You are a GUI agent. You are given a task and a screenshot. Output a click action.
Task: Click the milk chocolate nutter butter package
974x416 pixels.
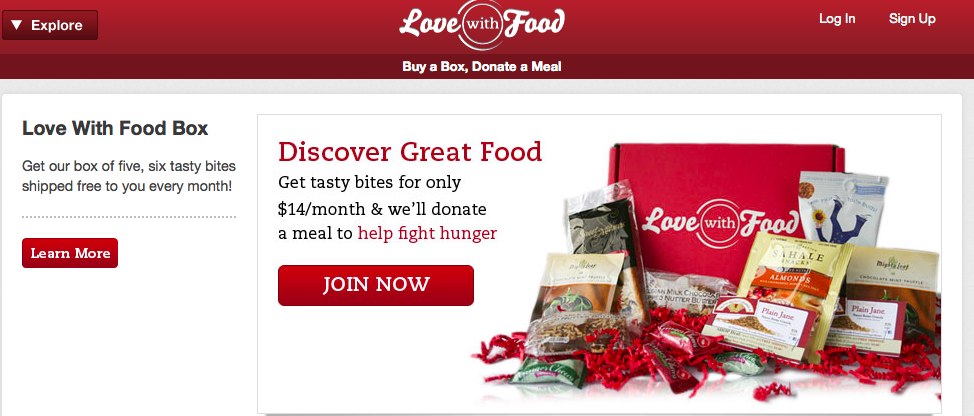(690, 292)
